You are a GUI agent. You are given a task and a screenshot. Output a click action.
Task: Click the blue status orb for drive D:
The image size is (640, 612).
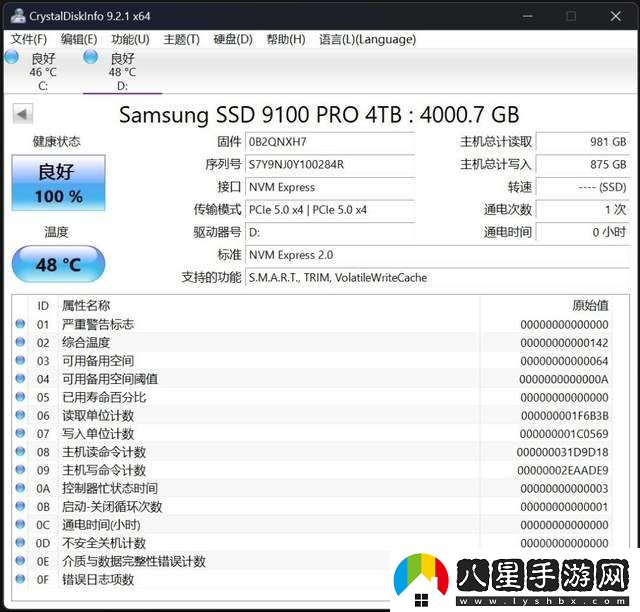pyautogui.click(x=90, y=57)
